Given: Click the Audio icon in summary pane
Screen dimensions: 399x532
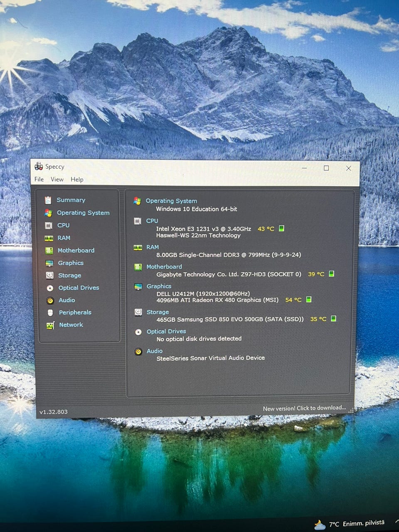Looking at the screenshot, I should [x=138, y=352].
